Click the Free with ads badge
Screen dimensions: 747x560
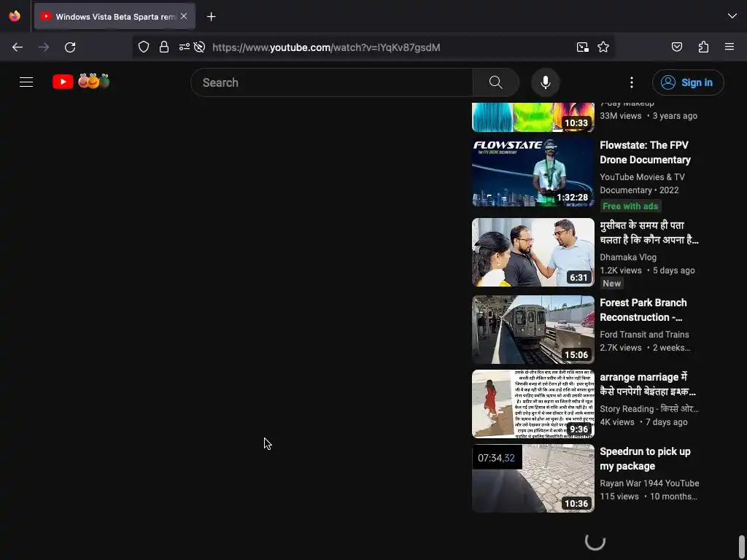click(x=630, y=206)
